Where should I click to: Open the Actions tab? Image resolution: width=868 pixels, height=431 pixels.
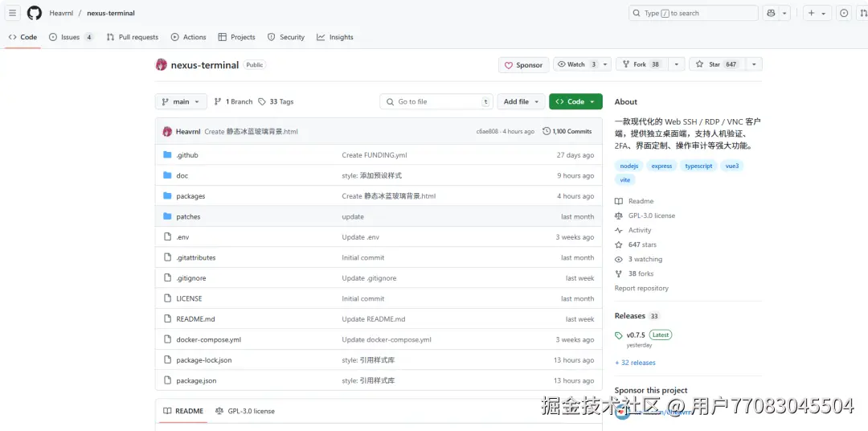(x=189, y=37)
